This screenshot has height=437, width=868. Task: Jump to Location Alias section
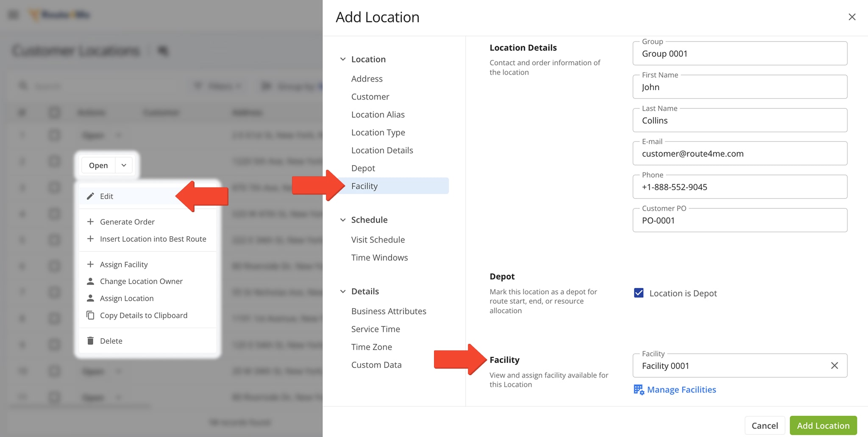click(x=378, y=114)
